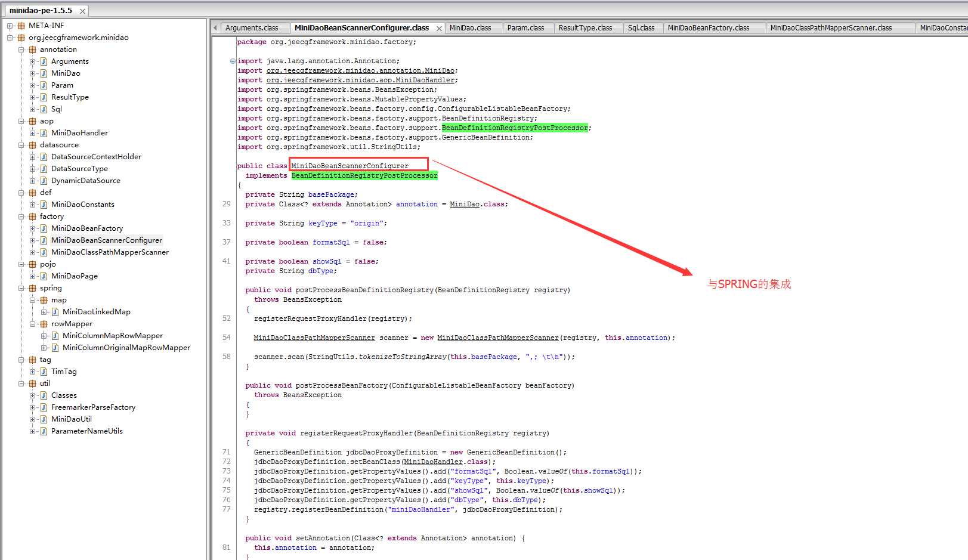
Task: Click the def package icon
Action: [x=33, y=193]
